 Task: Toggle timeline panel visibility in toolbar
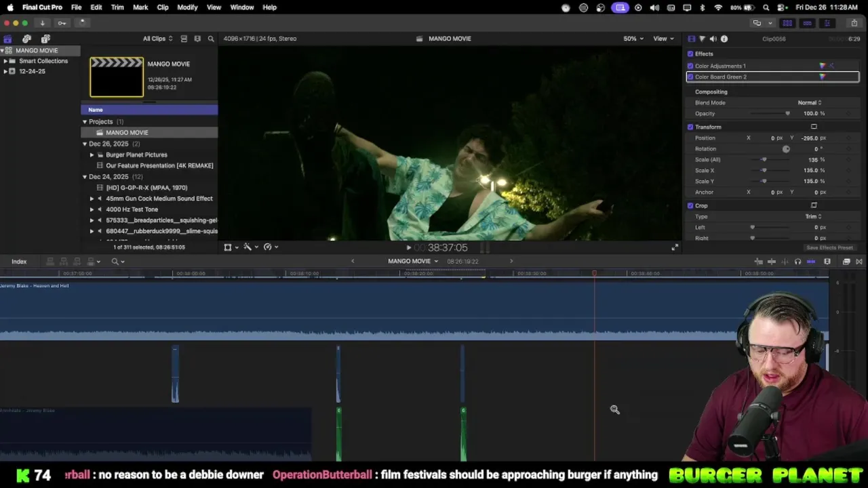pyautogui.click(x=807, y=23)
